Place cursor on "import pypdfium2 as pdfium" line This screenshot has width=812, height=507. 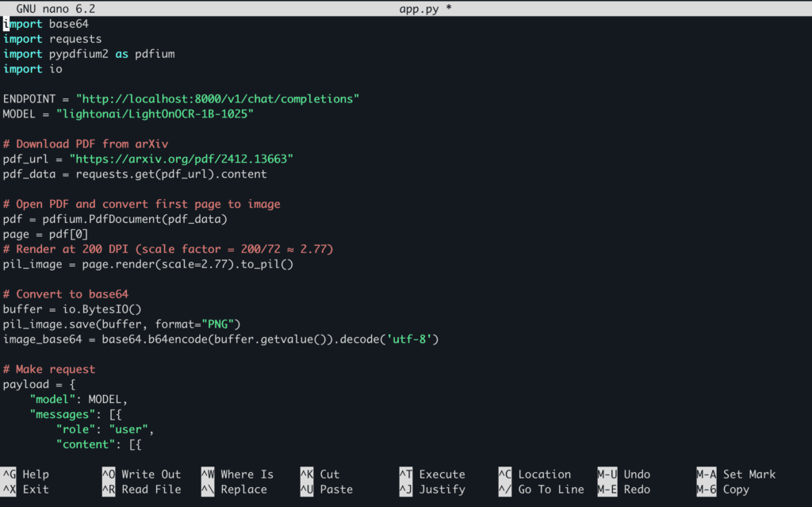pos(88,54)
